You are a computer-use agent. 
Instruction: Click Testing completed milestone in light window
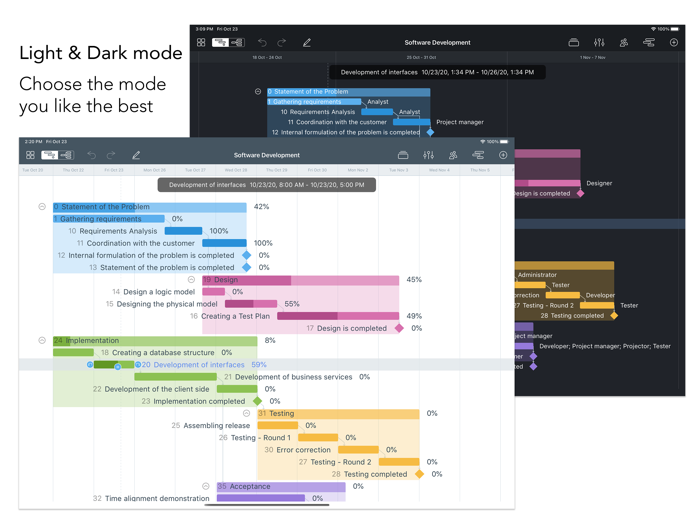(419, 474)
